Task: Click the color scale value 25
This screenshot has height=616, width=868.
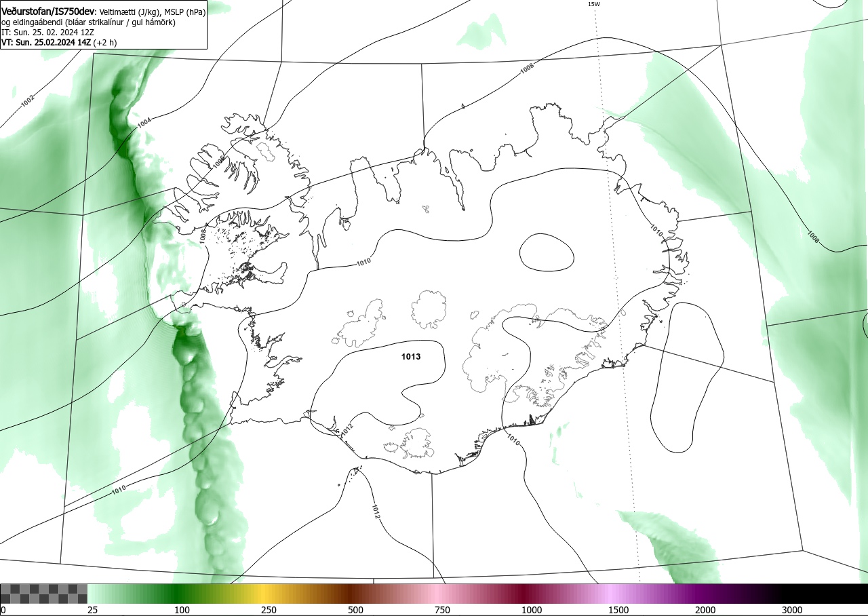Action: (92, 610)
